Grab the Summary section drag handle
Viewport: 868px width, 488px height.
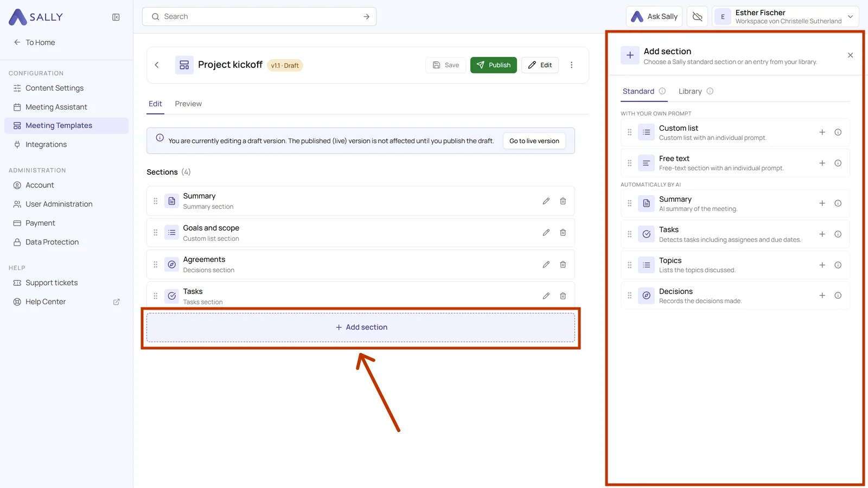pyautogui.click(x=156, y=201)
